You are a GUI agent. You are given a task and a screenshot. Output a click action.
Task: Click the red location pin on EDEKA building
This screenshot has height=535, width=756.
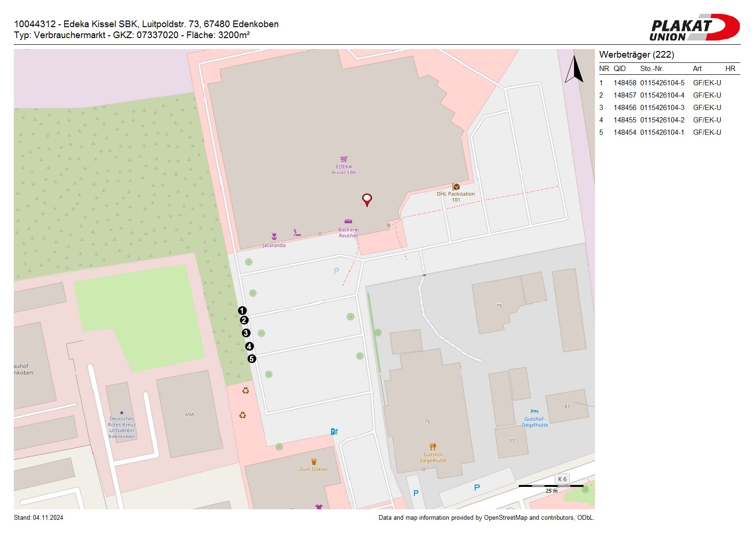click(x=367, y=199)
